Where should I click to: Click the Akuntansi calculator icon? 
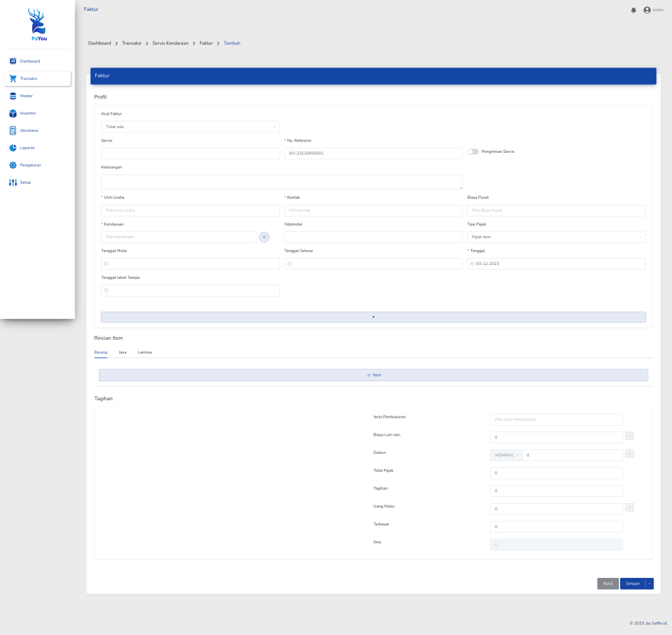pos(13,131)
